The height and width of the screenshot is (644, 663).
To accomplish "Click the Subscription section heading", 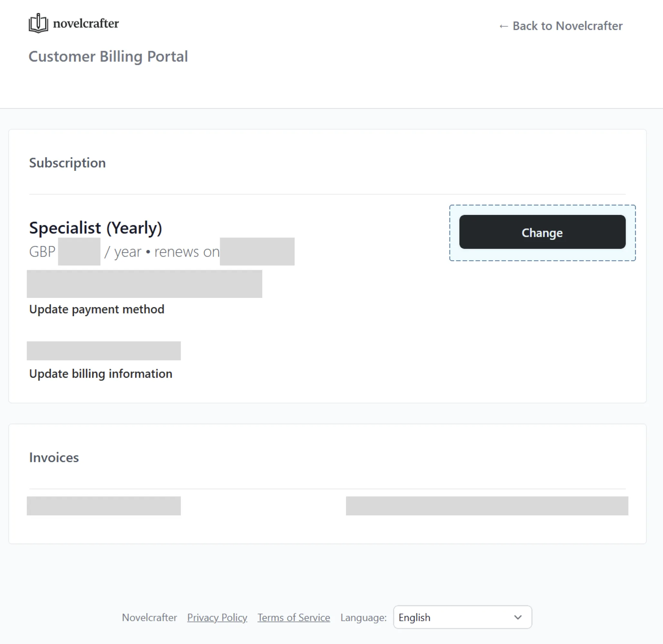I will (x=67, y=163).
